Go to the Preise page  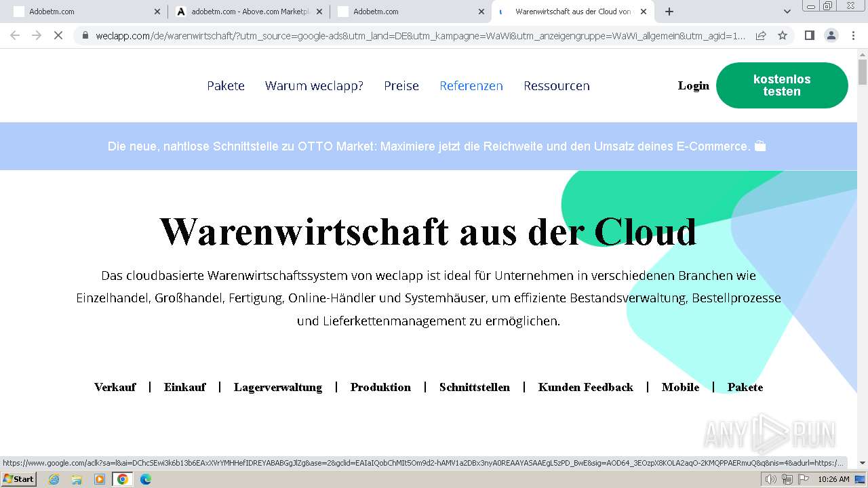[x=401, y=86]
